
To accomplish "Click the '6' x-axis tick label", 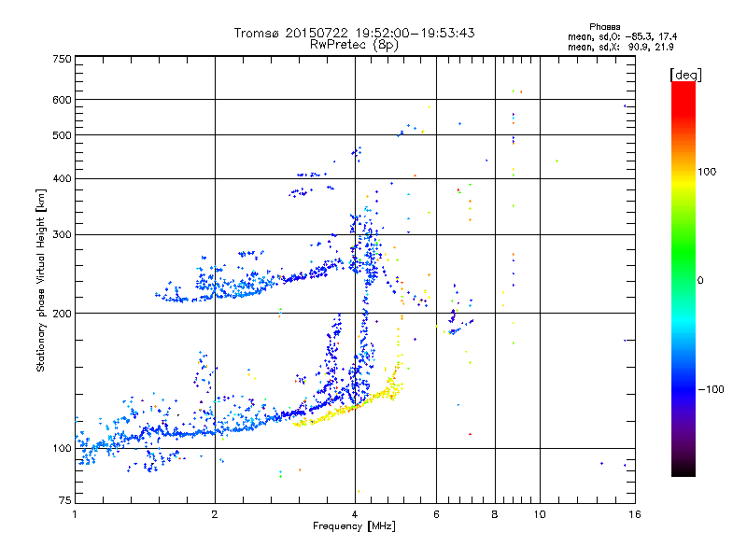I will click(x=436, y=514).
